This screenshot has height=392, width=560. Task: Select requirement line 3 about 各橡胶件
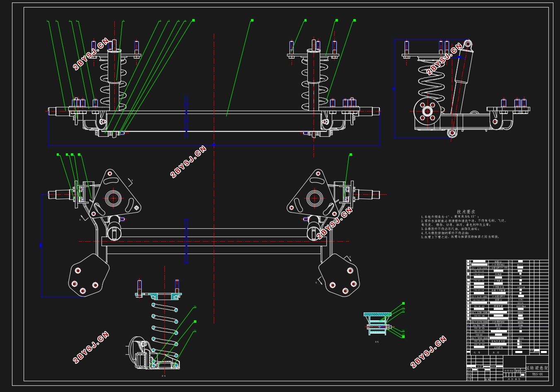click(x=450, y=229)
